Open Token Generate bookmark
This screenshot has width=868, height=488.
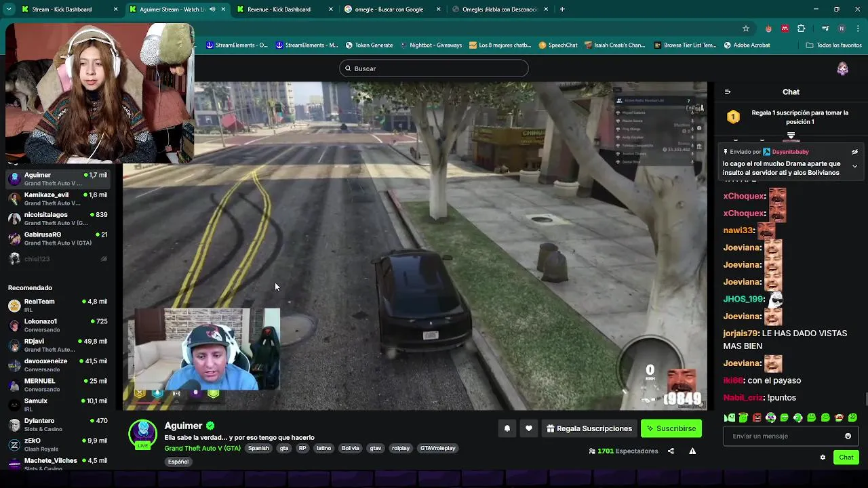(x=369, y=45)
